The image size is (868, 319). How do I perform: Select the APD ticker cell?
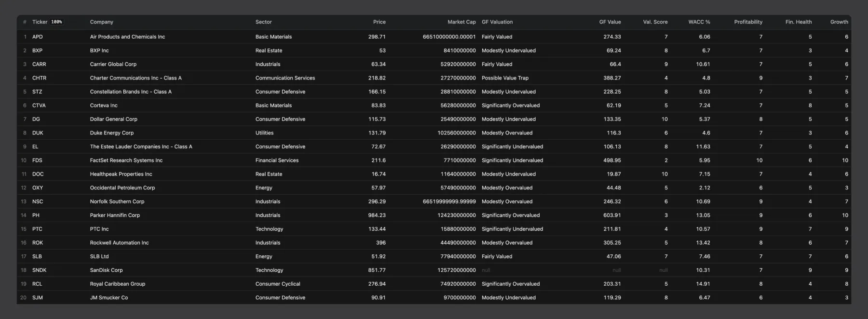pyautogui.click(x=38, y=37)
